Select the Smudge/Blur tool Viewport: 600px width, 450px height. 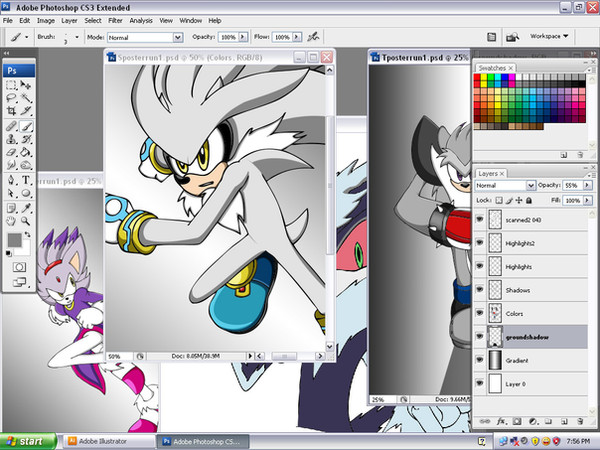point(11,165)
